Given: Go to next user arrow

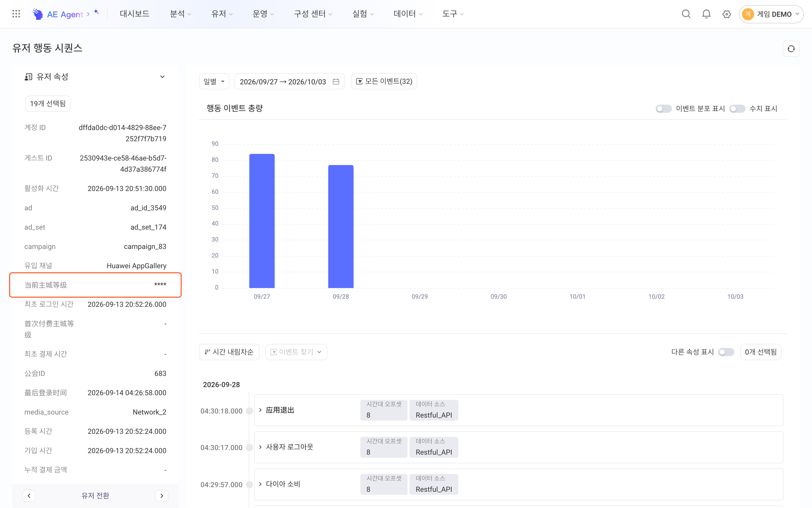Looking at the screenshot, I should tap(162, 496).
